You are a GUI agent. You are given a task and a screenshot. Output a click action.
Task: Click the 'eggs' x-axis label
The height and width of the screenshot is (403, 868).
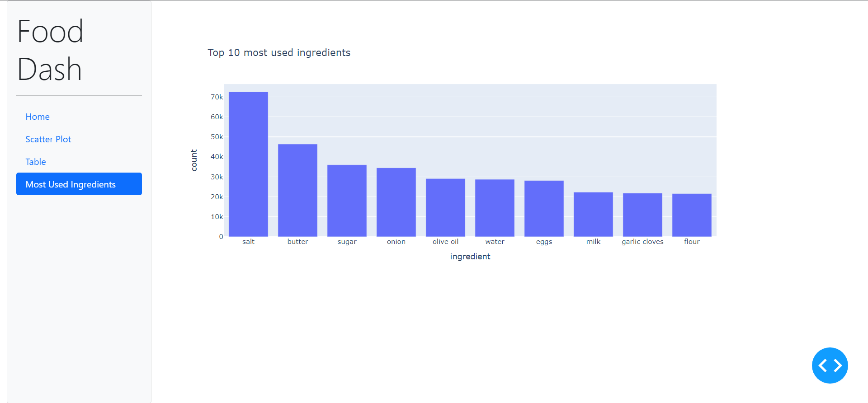coord(544,242)
